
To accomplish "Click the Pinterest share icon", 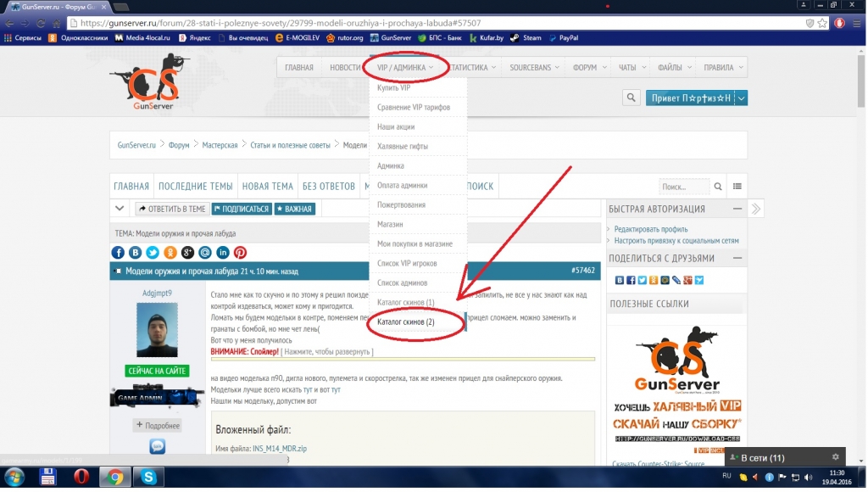I will [x=241, y=253].
